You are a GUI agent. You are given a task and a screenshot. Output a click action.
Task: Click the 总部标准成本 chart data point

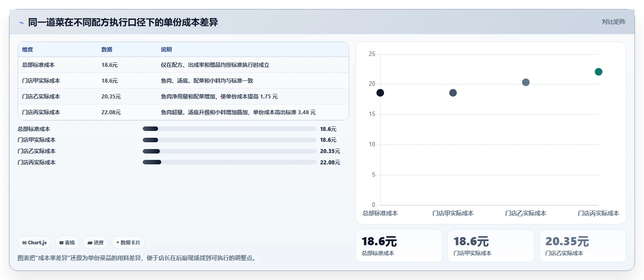[380, 93]
